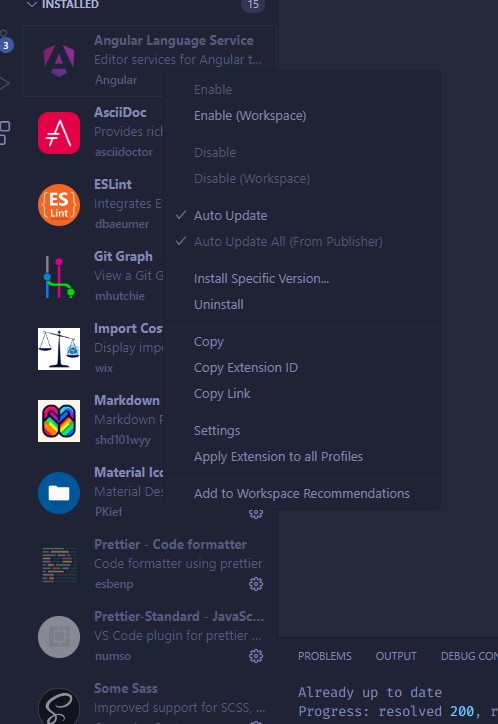
Task: Open Prettier - Code formatter title
Action: [x=170, y=544]
